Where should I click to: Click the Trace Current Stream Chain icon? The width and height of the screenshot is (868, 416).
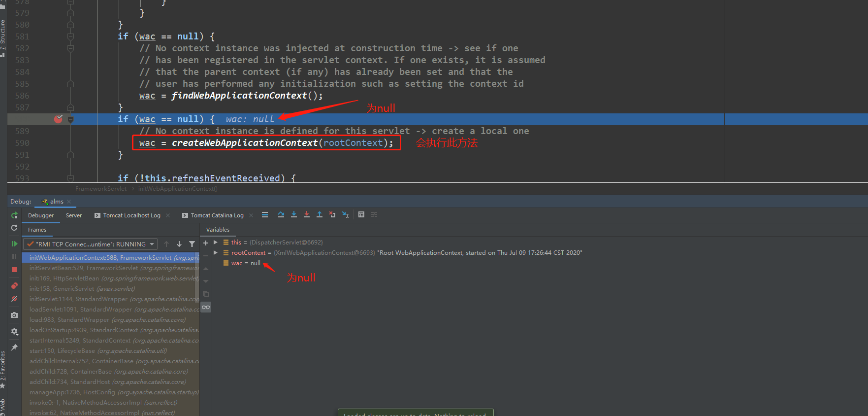coord(374,214)
